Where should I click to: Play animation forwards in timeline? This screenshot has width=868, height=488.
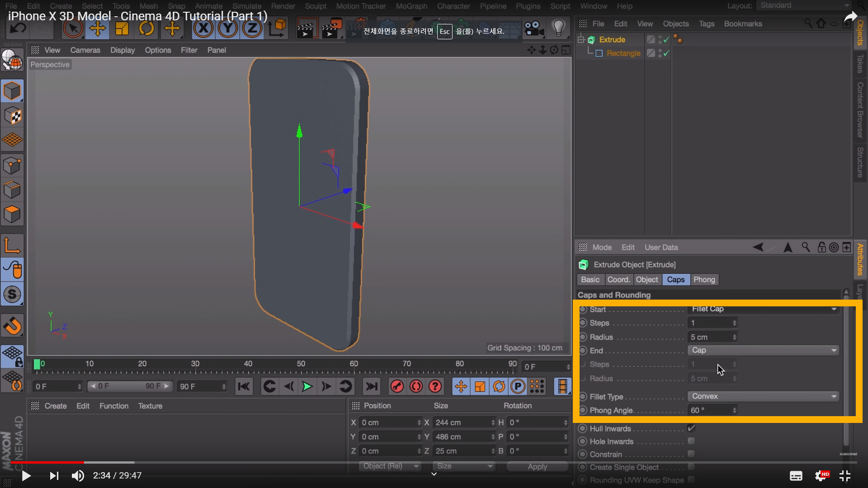(307, 387)
